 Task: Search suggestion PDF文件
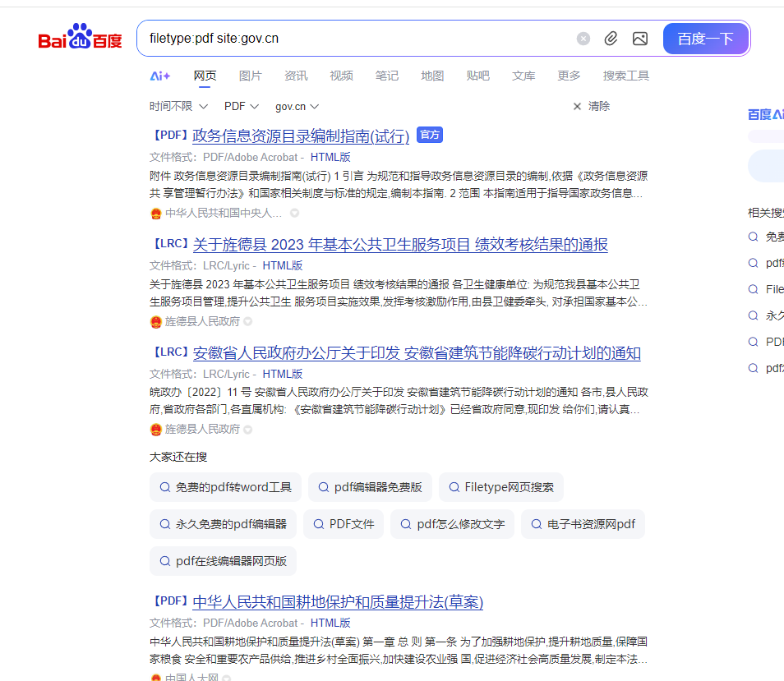point(344,524)
